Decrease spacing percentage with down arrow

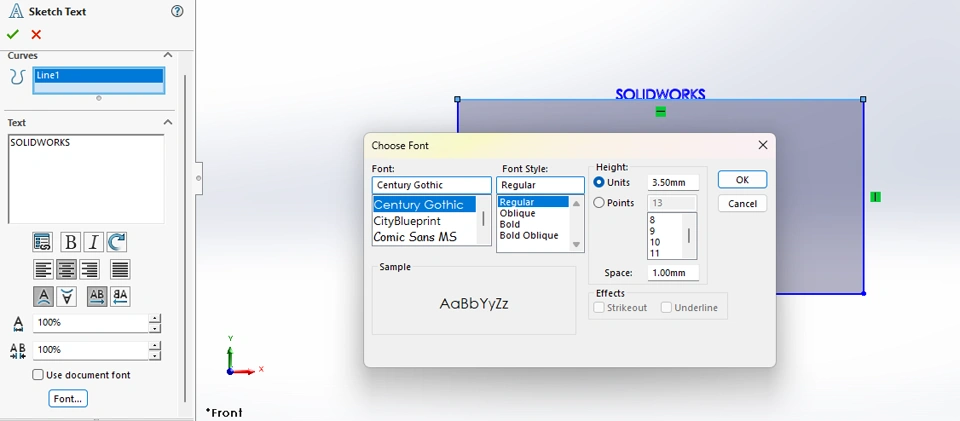click(155, 355)
